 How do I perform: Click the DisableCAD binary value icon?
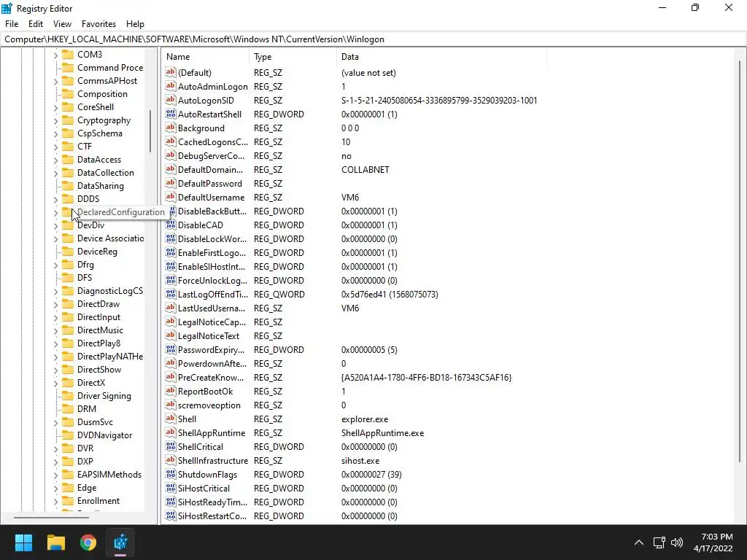(x=171, y=225)
